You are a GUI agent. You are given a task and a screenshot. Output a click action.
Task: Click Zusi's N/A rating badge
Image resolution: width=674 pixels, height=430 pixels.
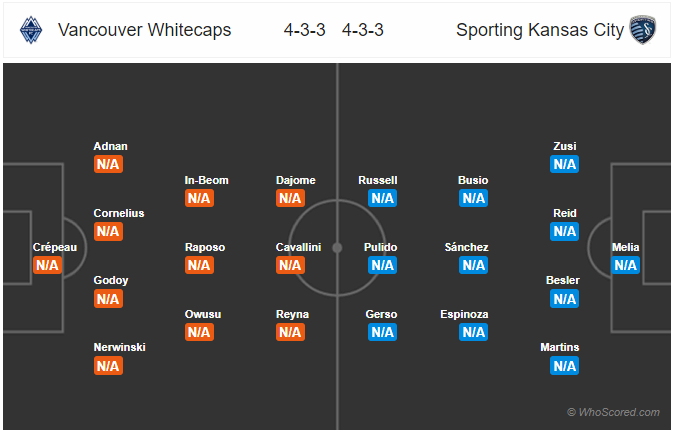(x=565, y=164)
